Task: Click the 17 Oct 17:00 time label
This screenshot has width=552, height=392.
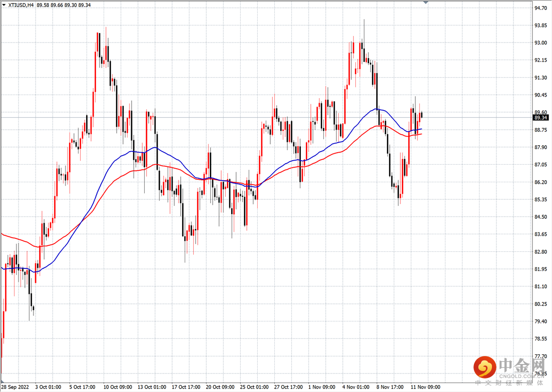Action: (186, 387)
